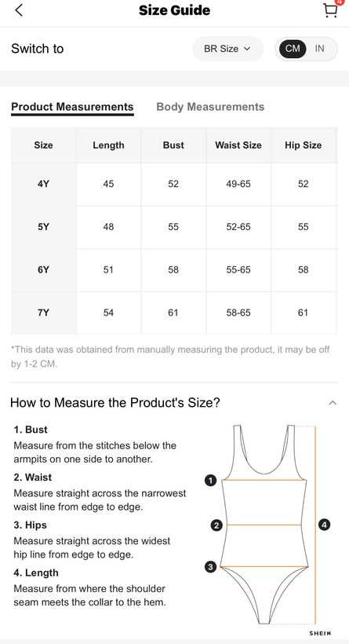Switch units to IN
Image resolution: width=349 pixels, height=644 pixels.
319,49
